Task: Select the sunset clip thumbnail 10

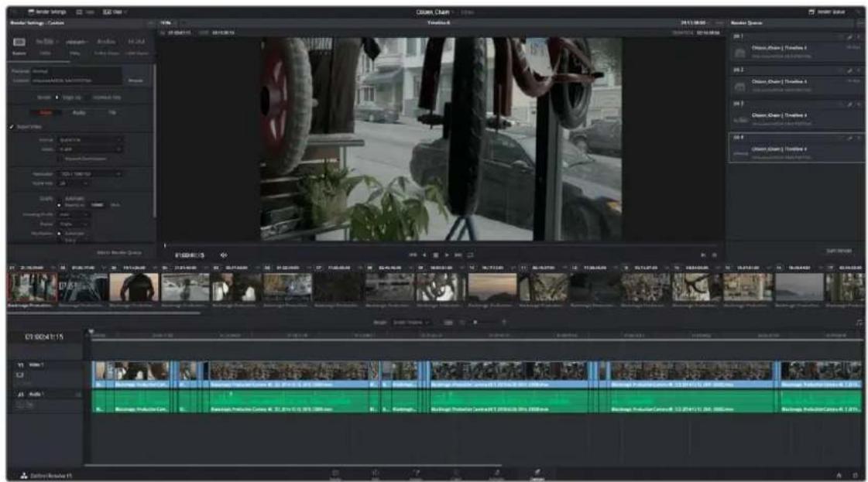Action: point(492,287)
